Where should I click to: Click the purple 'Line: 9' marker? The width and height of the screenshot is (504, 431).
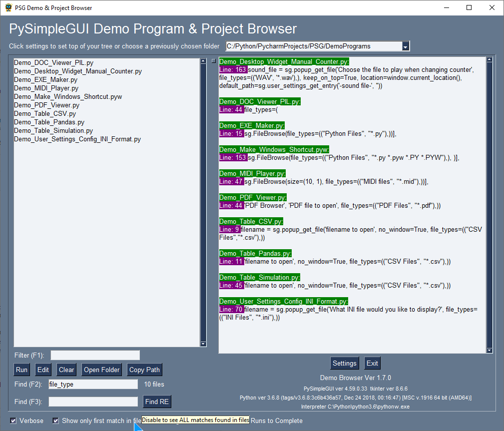click(230, 229)
